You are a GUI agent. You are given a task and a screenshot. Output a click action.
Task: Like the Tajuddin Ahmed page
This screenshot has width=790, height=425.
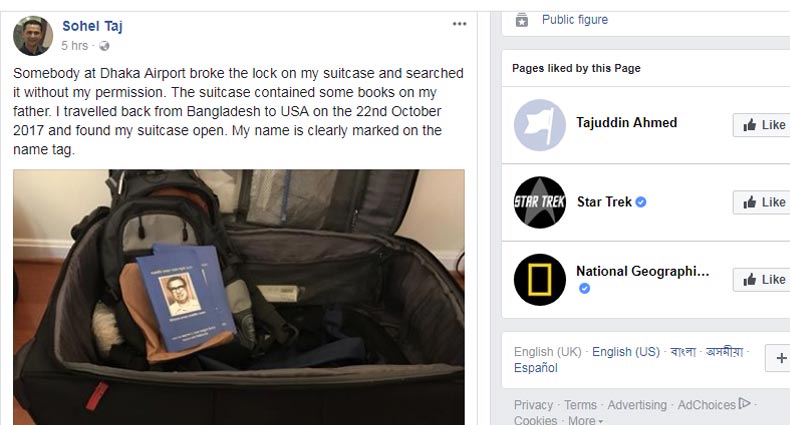[x=762, y=125]
